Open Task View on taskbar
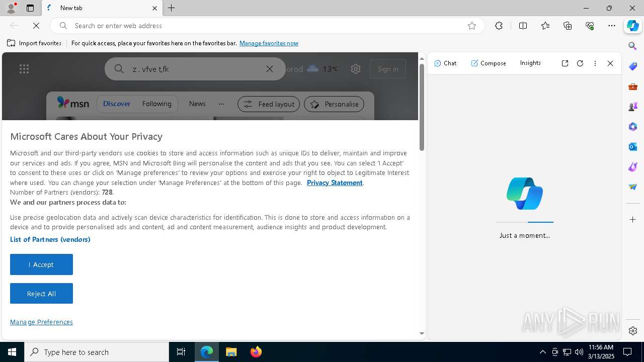The height and width of the screenshot is (362, 644). [181, 352]
